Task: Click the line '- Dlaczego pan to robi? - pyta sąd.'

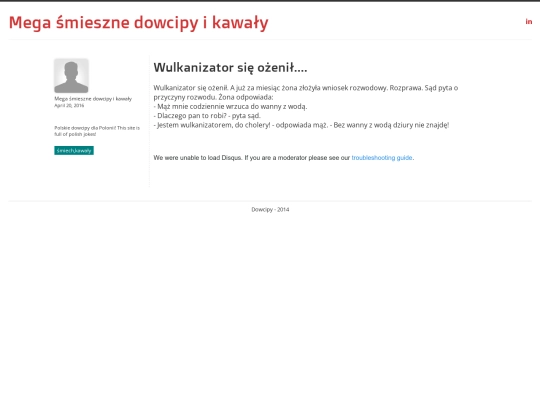Action: coord(207,116)
